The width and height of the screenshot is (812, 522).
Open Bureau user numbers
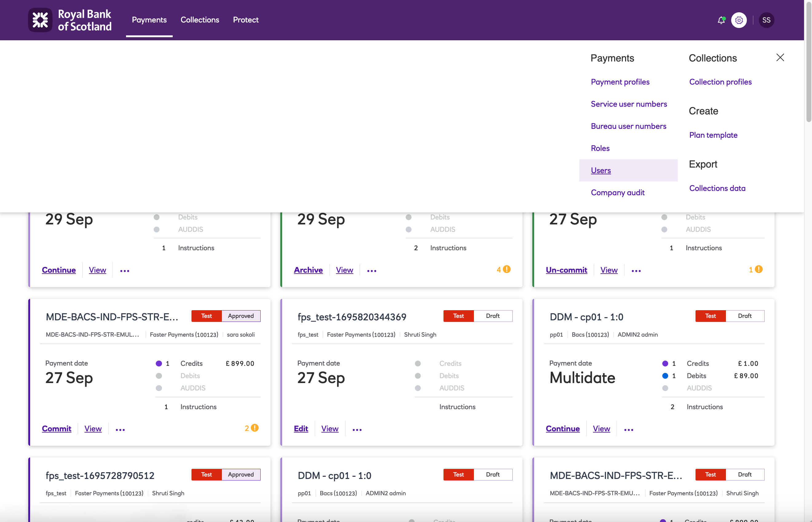(x=628, y=126)
